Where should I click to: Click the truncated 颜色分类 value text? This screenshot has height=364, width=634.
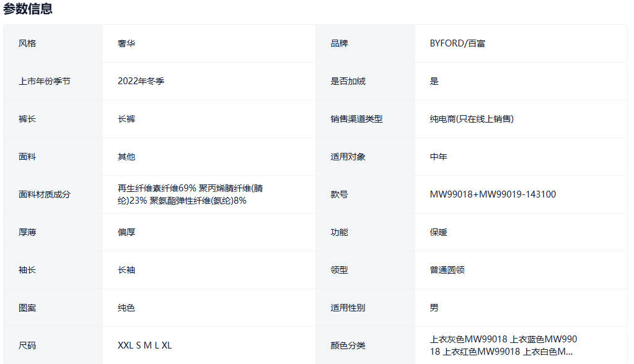(503, 345)
